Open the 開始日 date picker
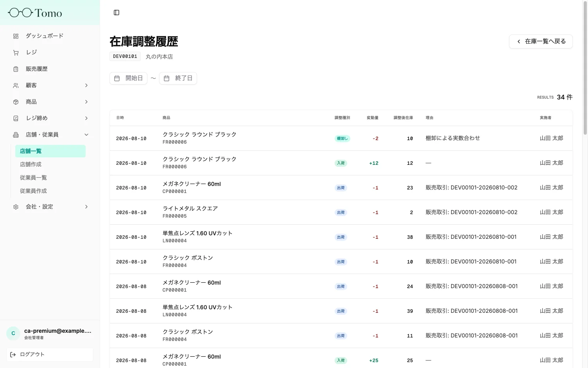Screen dimensions: 588x368 point(128,78)
